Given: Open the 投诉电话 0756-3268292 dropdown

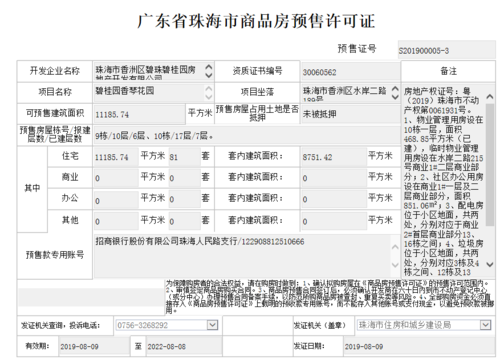Looking at the screenshot, I should tap(212, 325).
